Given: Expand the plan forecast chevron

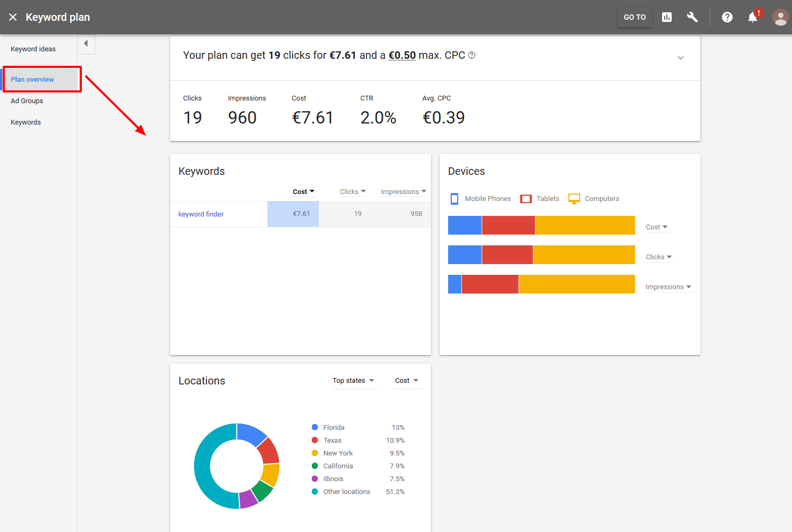Looking at the screenshot, I should pyautogui.click(x=681, y=58).
